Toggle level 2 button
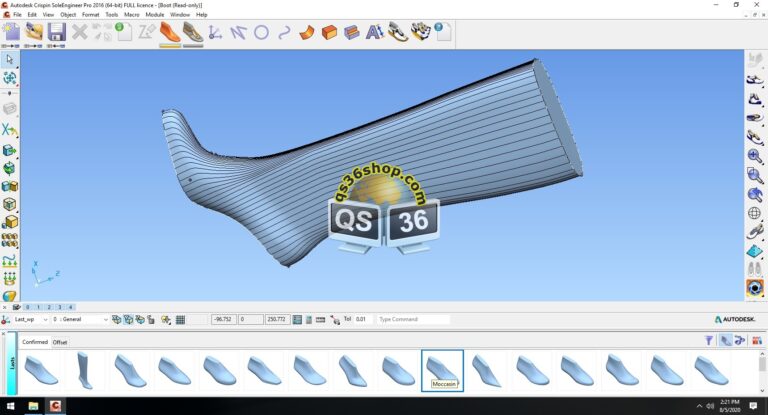The image size is (768, 415). click(x=49, y=307)
